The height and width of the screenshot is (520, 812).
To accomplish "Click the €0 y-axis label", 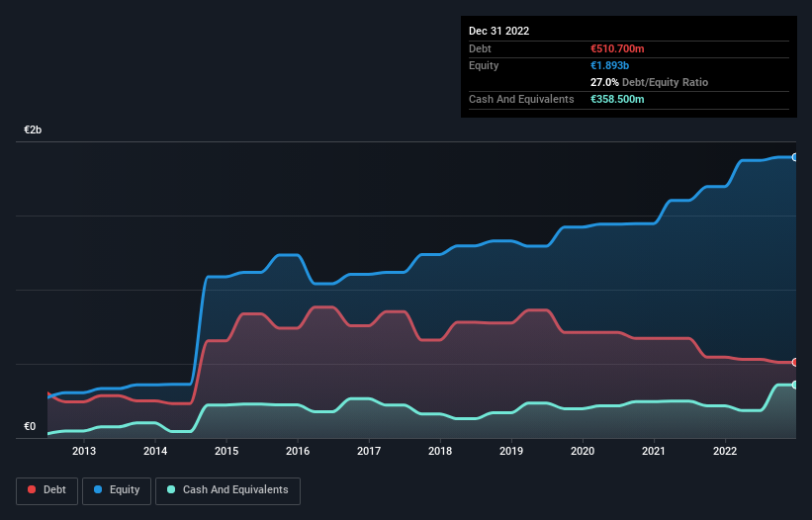I will 30,426.
